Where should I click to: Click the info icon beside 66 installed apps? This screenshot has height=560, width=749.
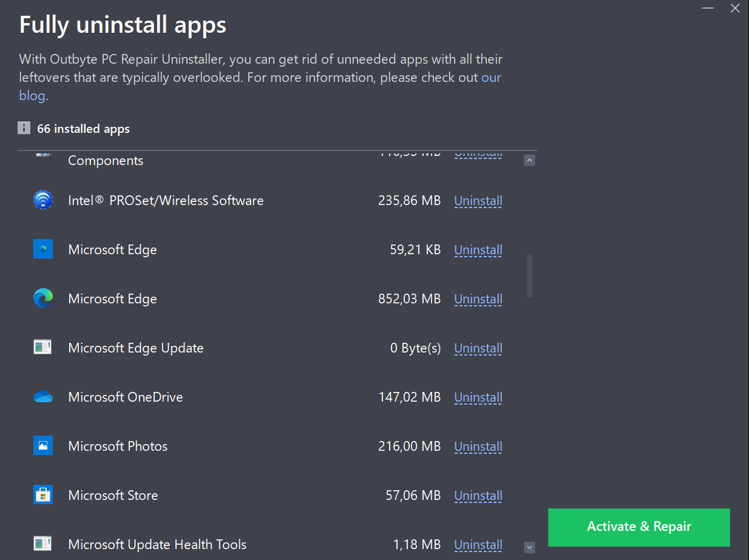tap(24, 128)
